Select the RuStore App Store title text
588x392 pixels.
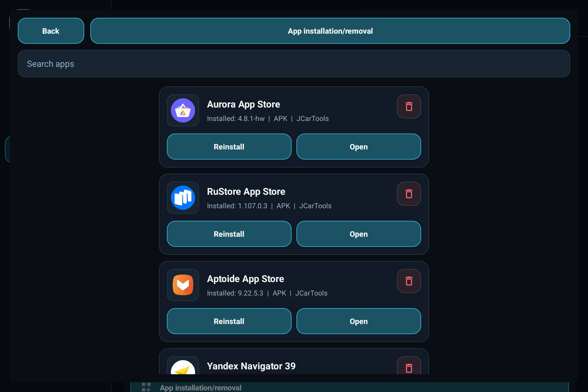pyautogui.click(x=246, y=192)
